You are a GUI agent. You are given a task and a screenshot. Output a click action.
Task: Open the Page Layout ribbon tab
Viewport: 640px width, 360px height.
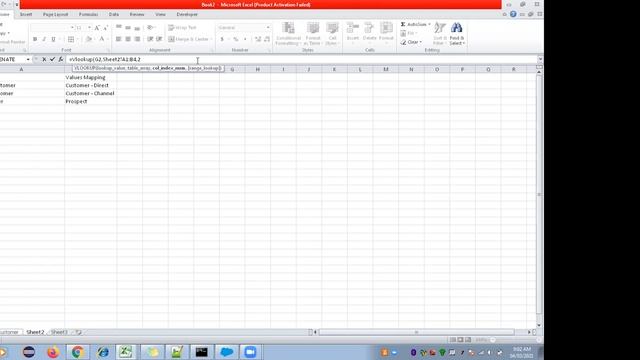56,14
